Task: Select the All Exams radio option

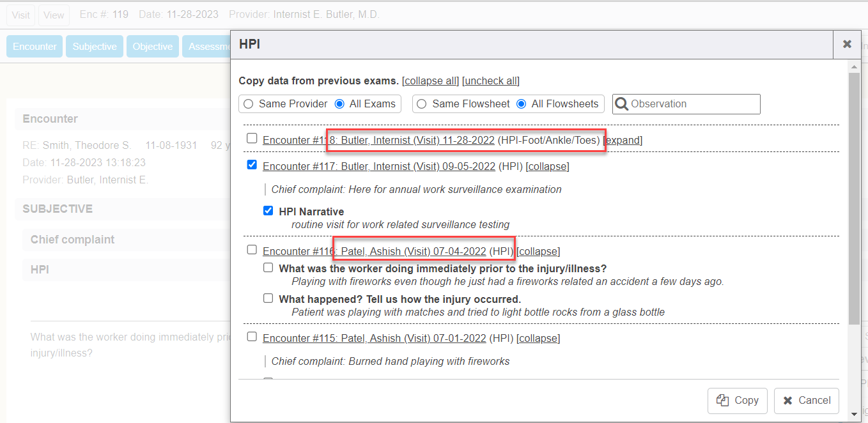Action: [340, 104]
